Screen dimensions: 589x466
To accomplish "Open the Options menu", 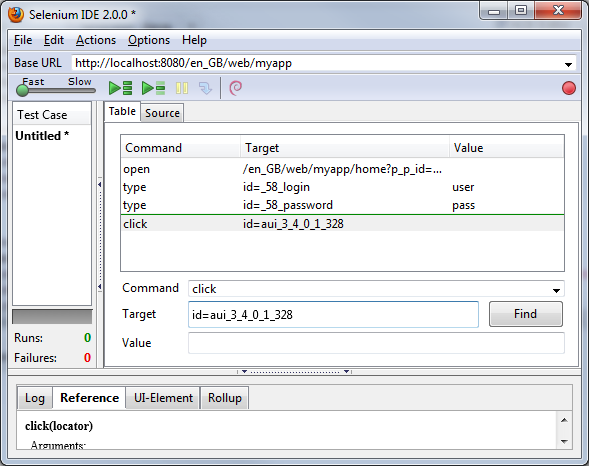I will [149, 40].
